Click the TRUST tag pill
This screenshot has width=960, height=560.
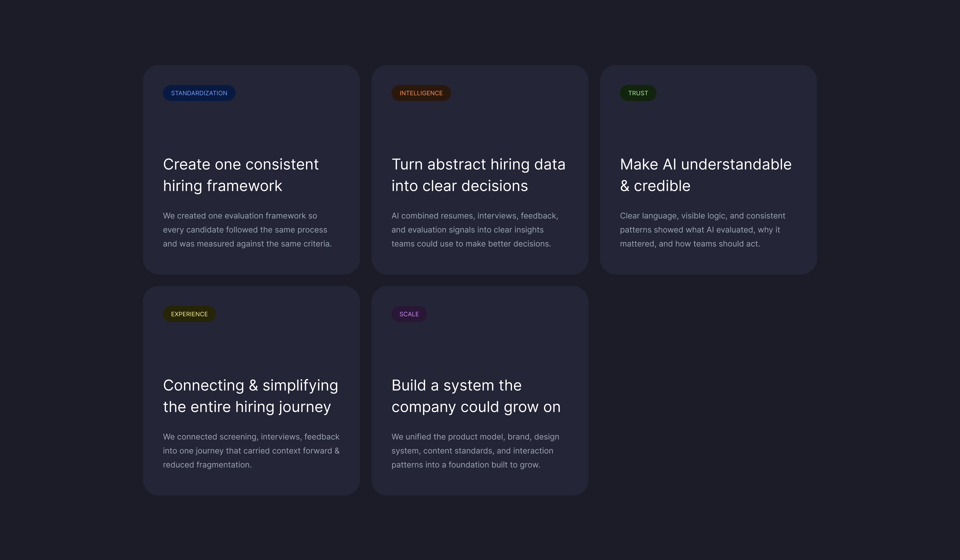(638, 93)
